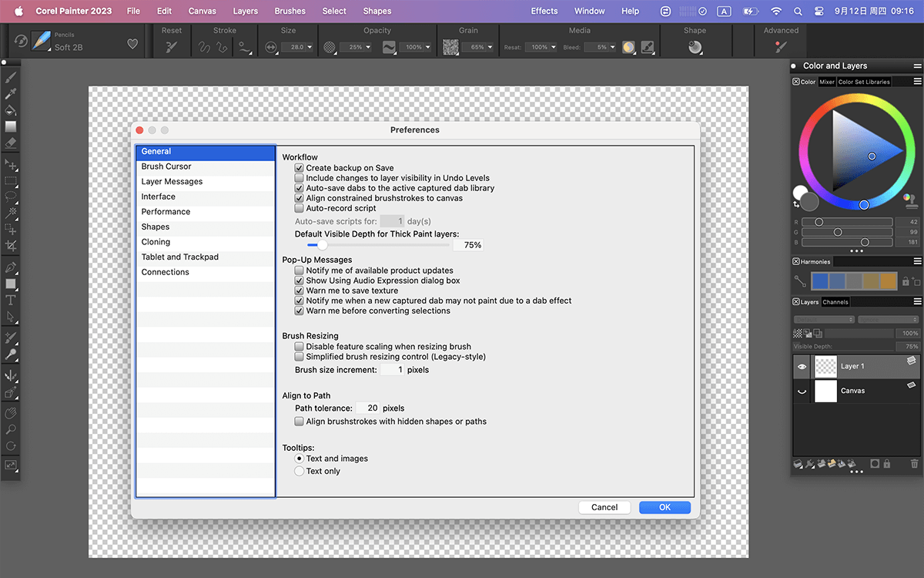This screenshot has height=578, width=924.
Task: Toggle Auto-record script checkbox
Action: coord(300,208)
